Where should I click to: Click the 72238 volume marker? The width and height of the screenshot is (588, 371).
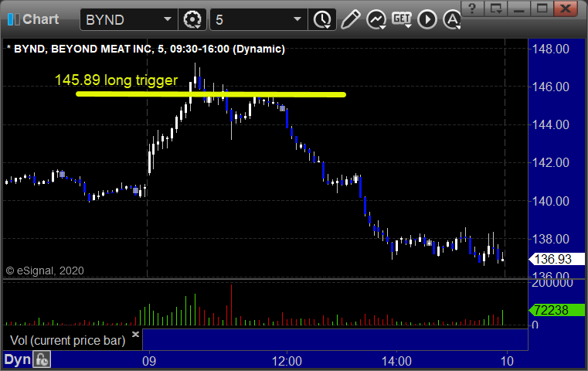(556, 310)
